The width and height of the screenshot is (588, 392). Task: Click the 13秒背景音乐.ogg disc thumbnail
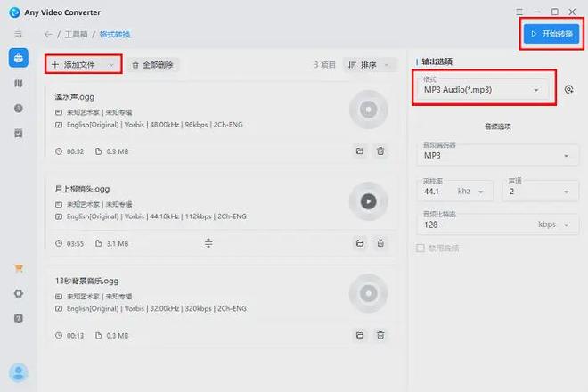coord(368,293)
